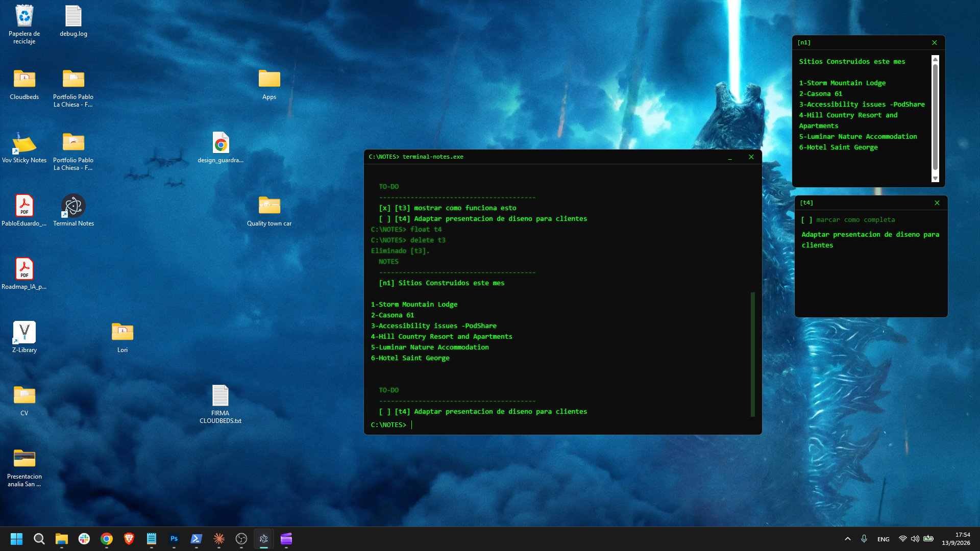
Task: Open the ENG language switcher
Action: pos(883,539)
